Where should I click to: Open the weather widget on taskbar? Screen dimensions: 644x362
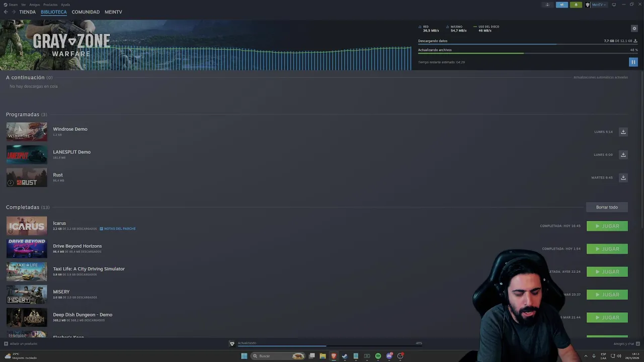pyautogui.click(x=20, y=356)
